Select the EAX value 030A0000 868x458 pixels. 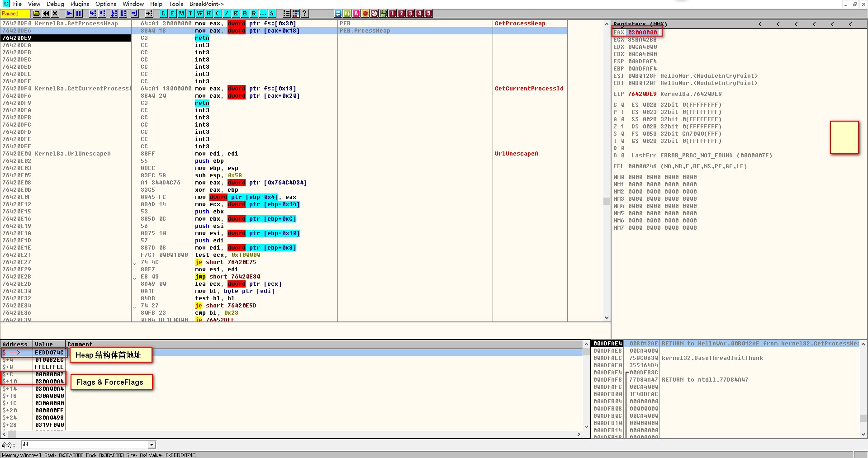click(x=642, y=33)
